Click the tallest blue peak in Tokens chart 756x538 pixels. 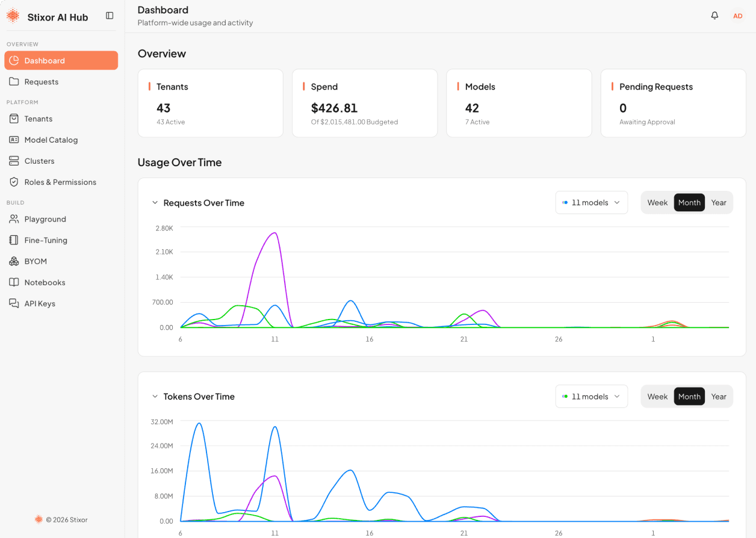[x=199, y=424]
